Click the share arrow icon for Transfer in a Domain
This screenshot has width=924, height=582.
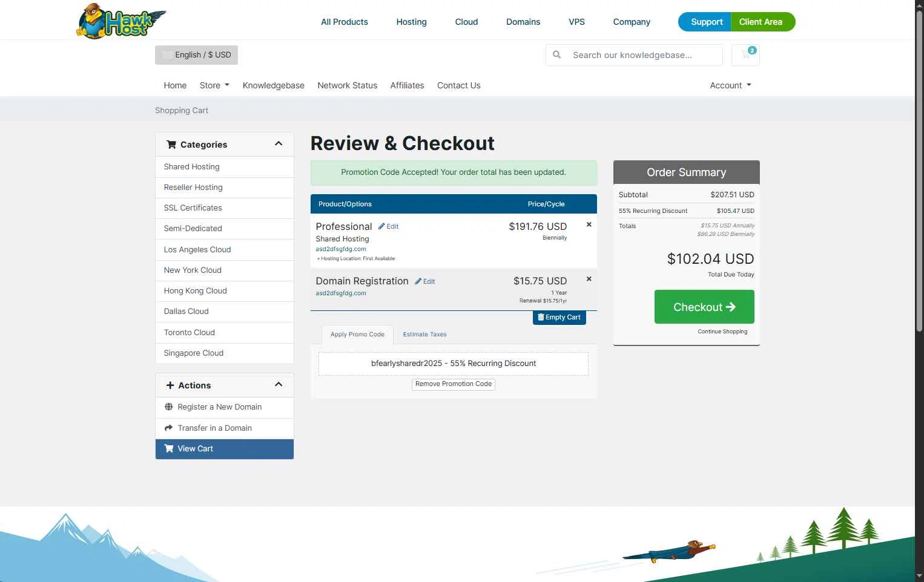coord(169,428)
